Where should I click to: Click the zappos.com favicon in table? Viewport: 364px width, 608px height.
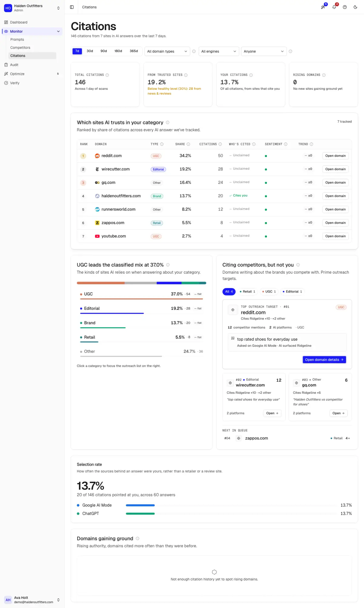(97, 223)
